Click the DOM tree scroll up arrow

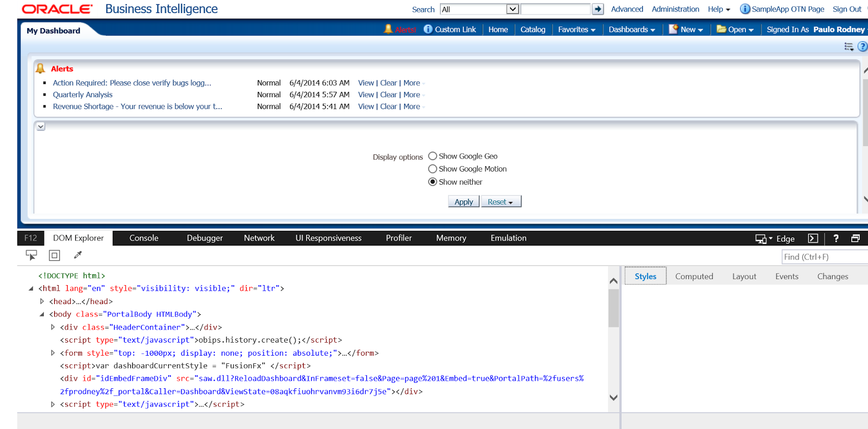pos(614,281)
